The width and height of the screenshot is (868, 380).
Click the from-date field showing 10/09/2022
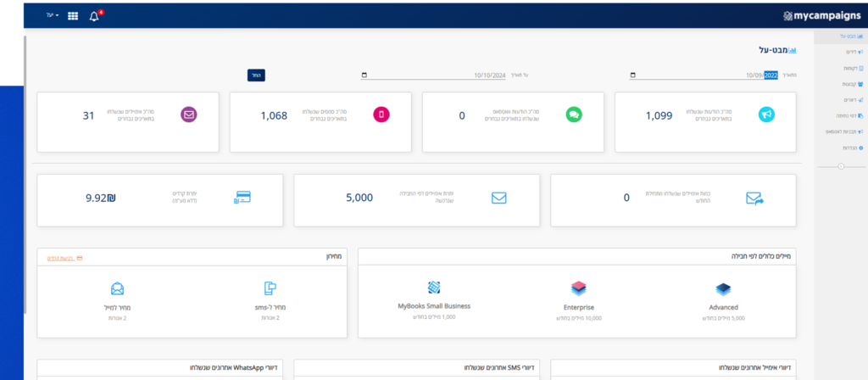click(x=703, y=75)
